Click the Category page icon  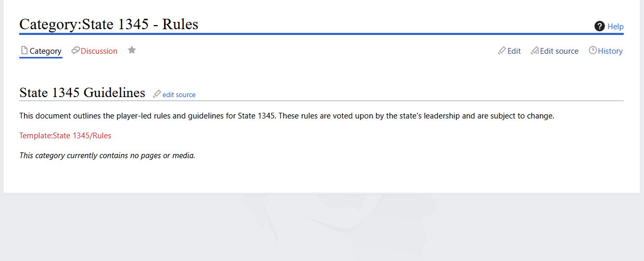(24, 51)
